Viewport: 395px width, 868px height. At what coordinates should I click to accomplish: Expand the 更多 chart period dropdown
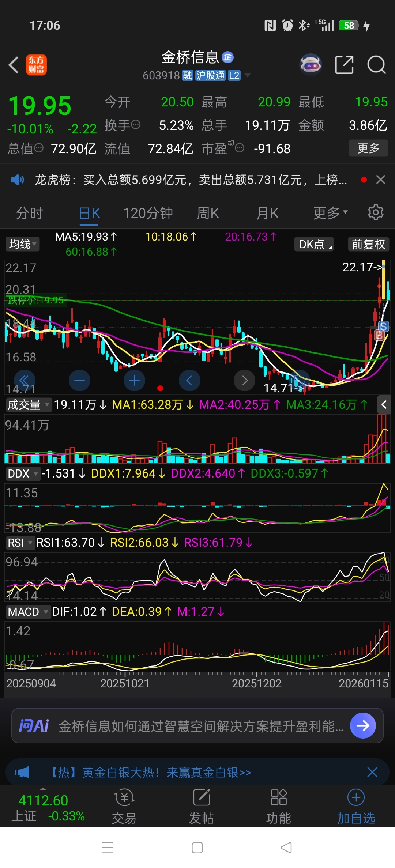[x=330, y=213]
